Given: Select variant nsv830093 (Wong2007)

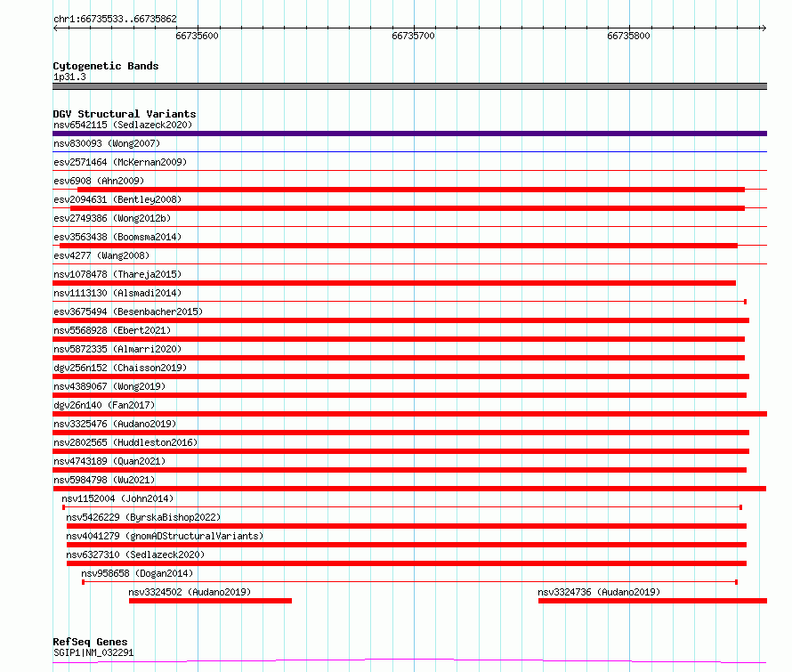Looking at the screenshot, I should coord(107,143).
